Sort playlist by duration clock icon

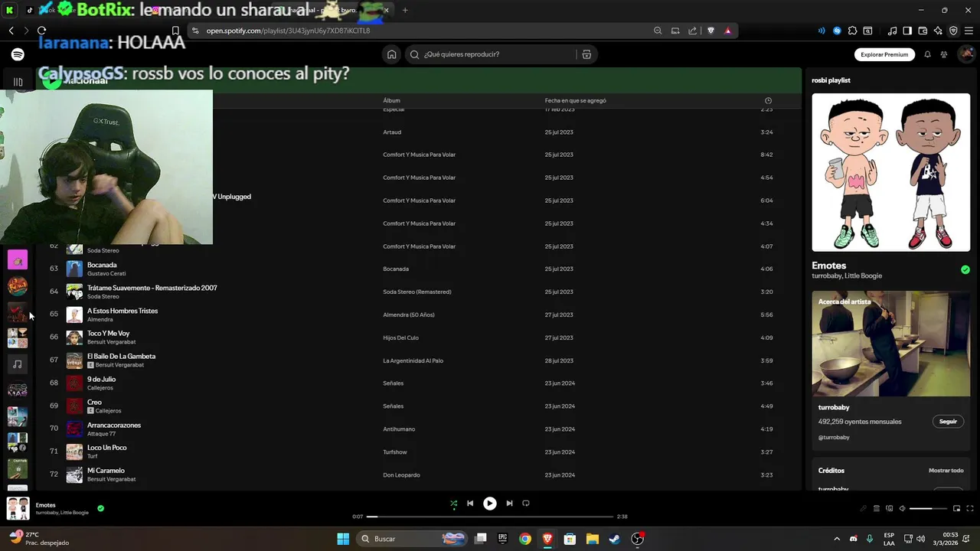coord(768,100)
